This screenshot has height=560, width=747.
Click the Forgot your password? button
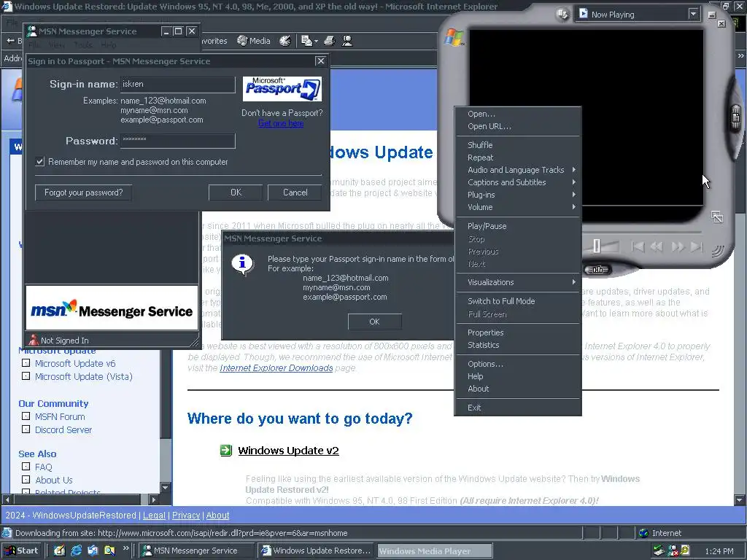pos(83,192)
